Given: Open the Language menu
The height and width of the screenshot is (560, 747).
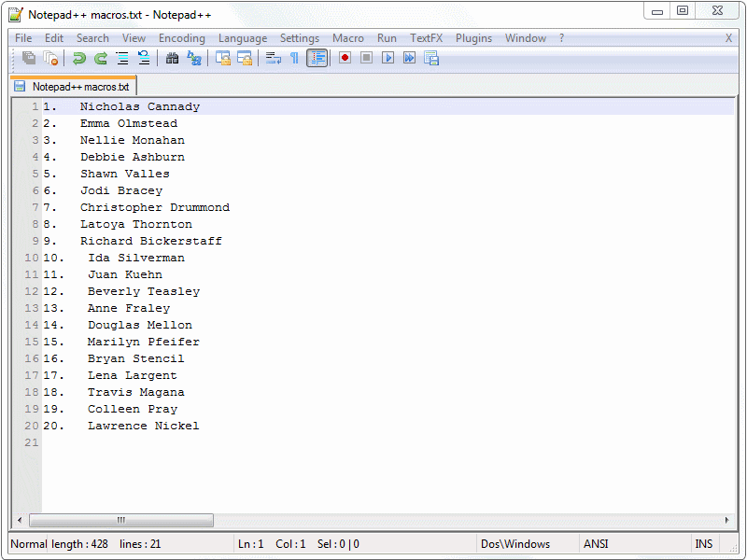Looking at the screenshot, I should click(242, 38).
